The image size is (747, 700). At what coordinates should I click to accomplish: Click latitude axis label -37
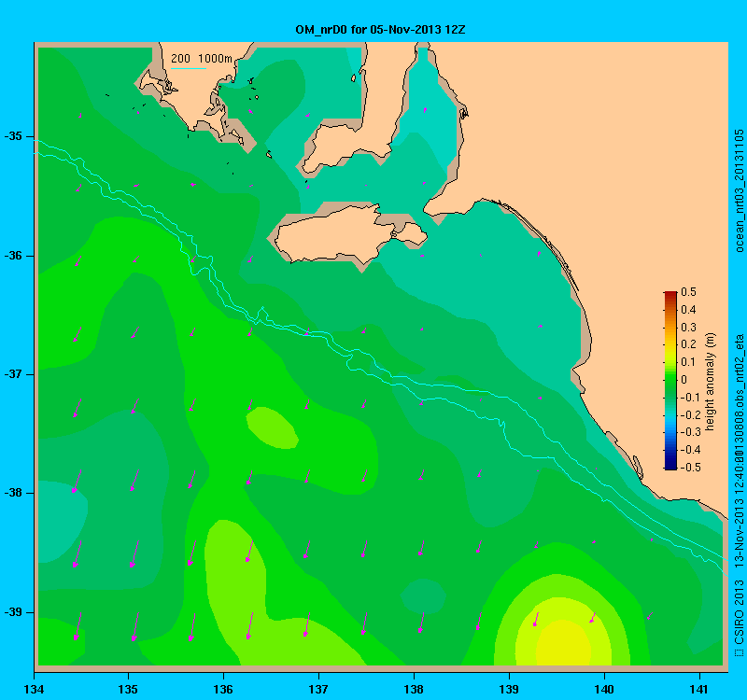[x=13, y=374]
